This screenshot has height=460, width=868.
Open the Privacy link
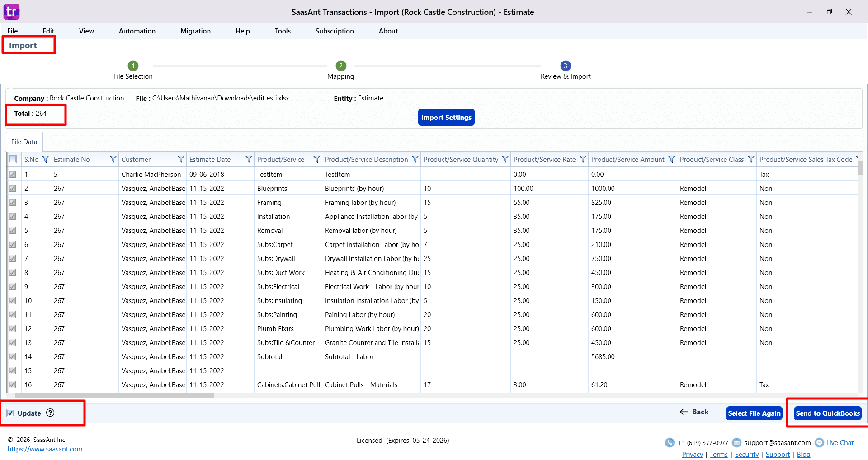pyautogui.click(x=693, y=455)
